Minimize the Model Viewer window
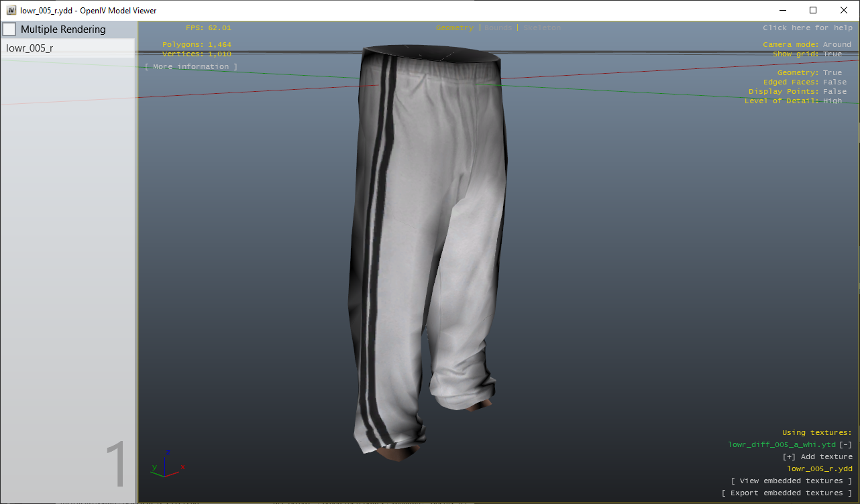The image size is (860, 504). pyautogui.click(x=782, y=10)
